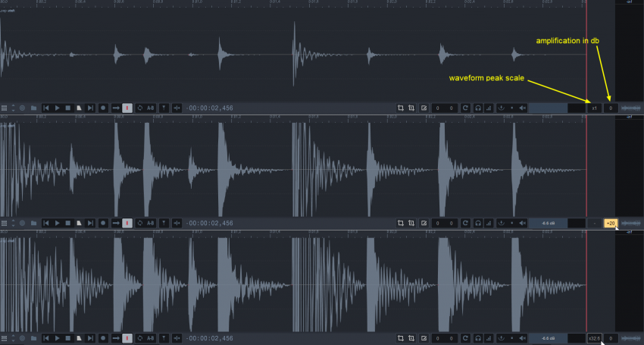Toggle the loop button on the top track

(x=140, y=108)
